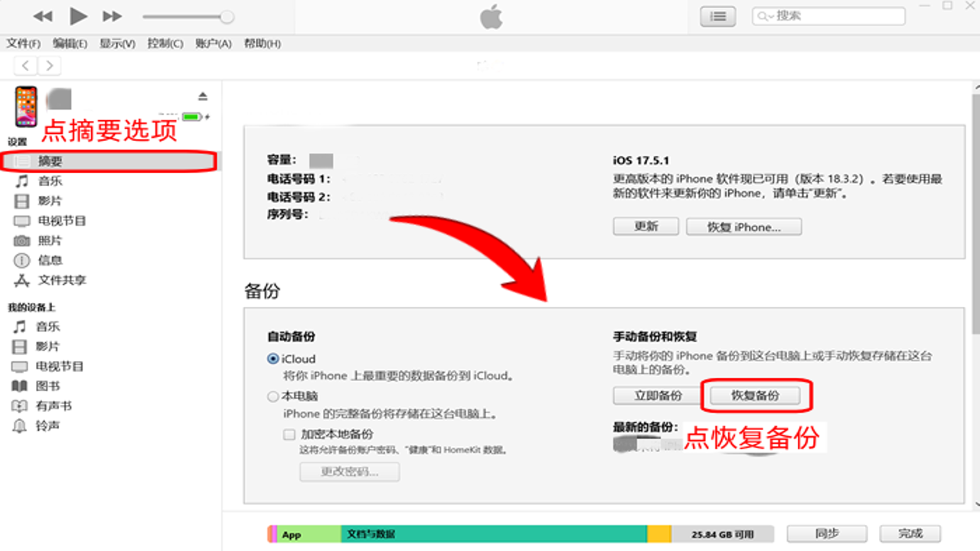Enable the 加密本地备份 checkbox
Image resolution: width=980 pixels, height=551 pixels.
click(289, 435)
